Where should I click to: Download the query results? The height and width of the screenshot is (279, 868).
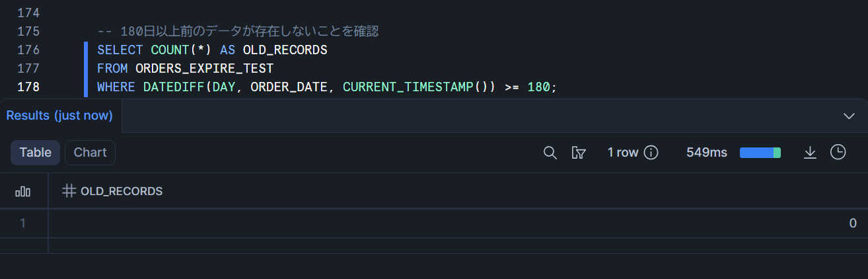coord(810,153)
